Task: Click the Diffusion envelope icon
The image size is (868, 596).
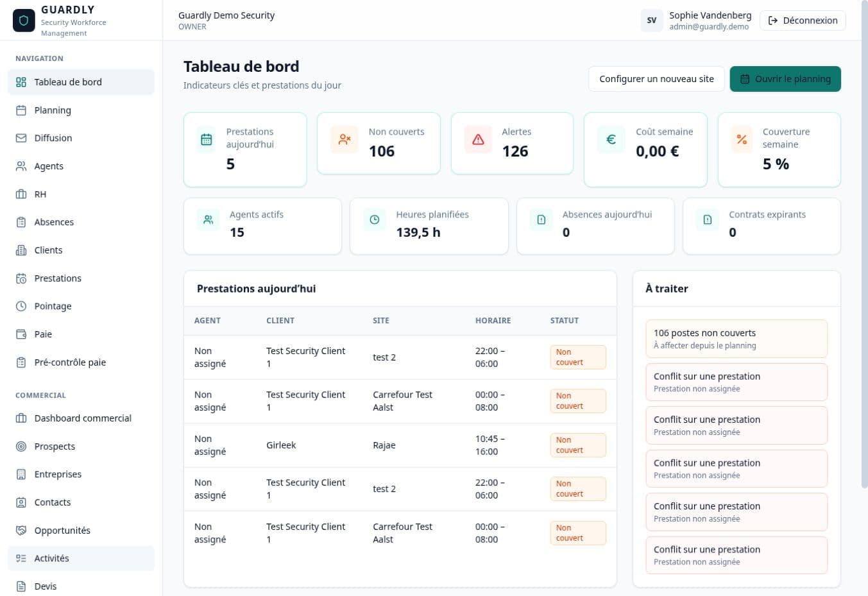Action: [21, 138]
